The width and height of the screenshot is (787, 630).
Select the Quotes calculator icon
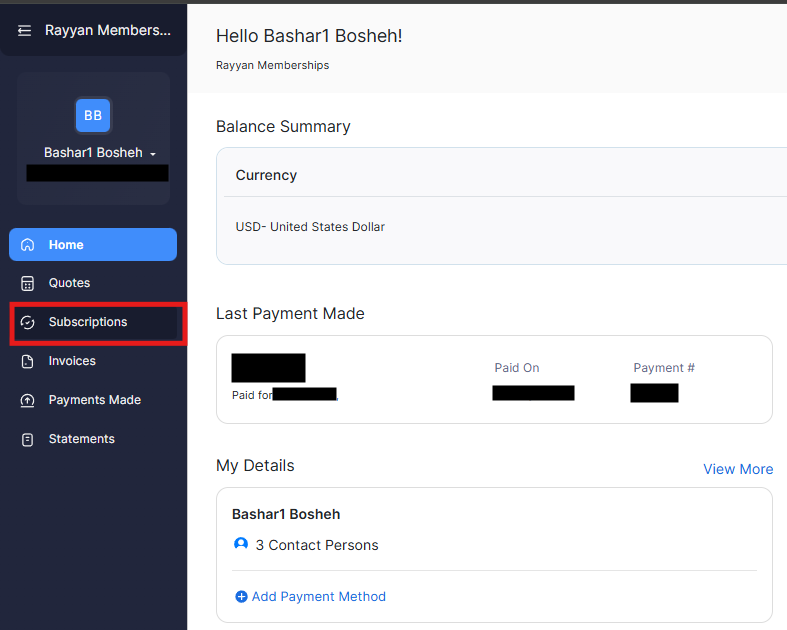pyautogui.click(x=28, y=283)
